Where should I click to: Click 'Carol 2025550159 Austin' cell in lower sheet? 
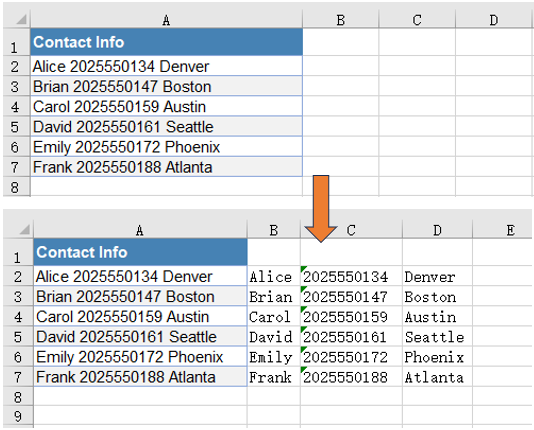click(140, 316)
